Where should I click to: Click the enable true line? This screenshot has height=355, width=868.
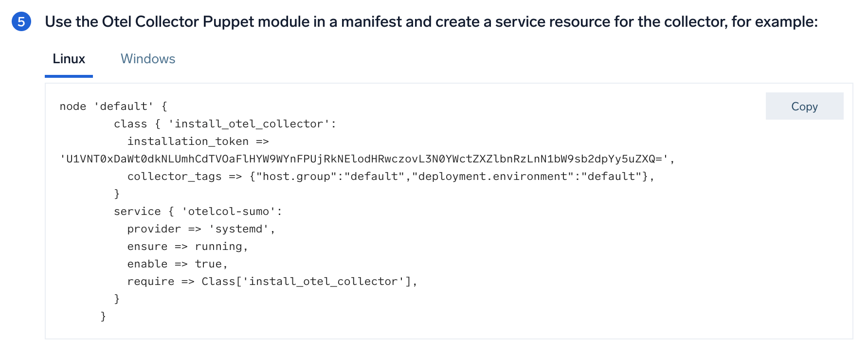(177, 264)
